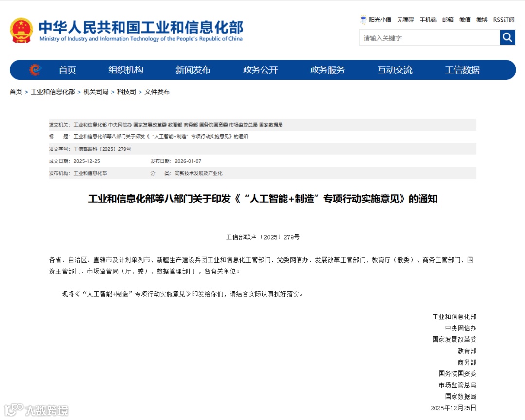Open the 互动交流 menu
This screenshot has width=525, height=420.
pyautogui.click(x=395, y=70)
